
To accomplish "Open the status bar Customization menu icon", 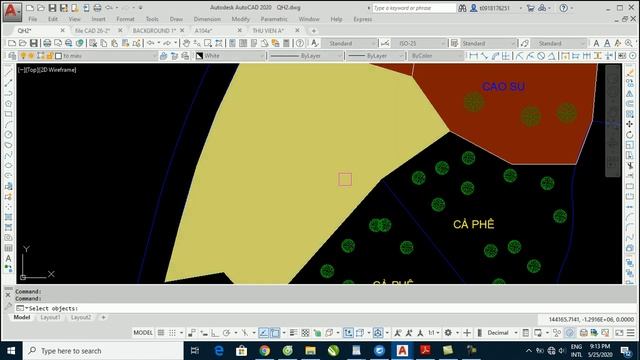I will (x=631, y=333).
